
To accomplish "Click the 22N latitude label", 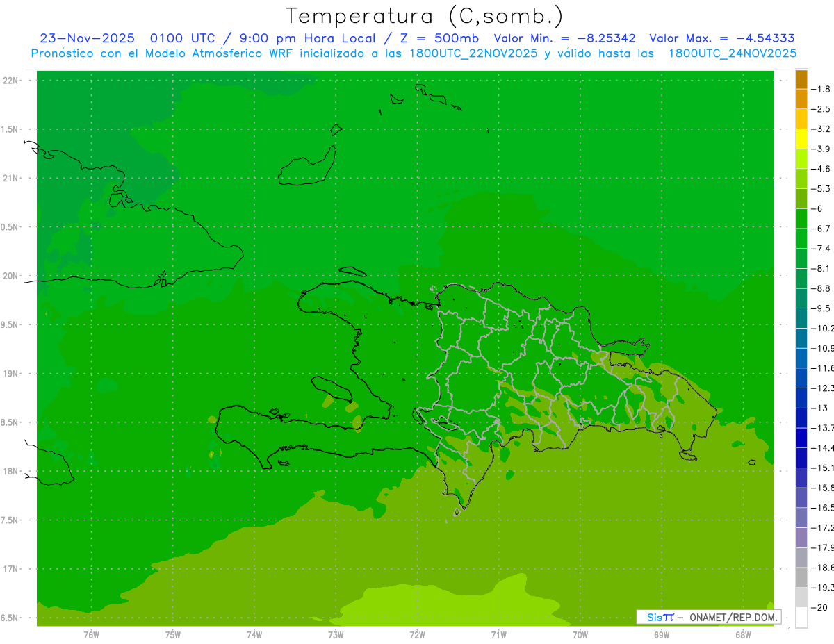I will [12, 81].
